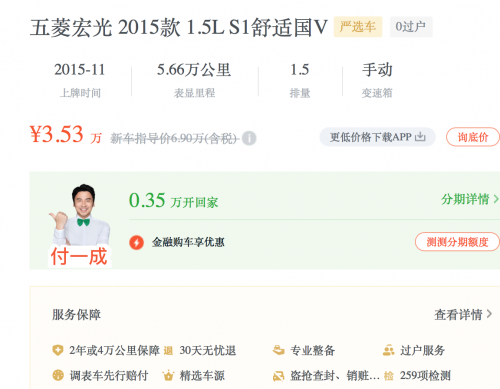Click the 过户服务 text
This screenshot has width=500, height=389.
[x=422, y=351]
